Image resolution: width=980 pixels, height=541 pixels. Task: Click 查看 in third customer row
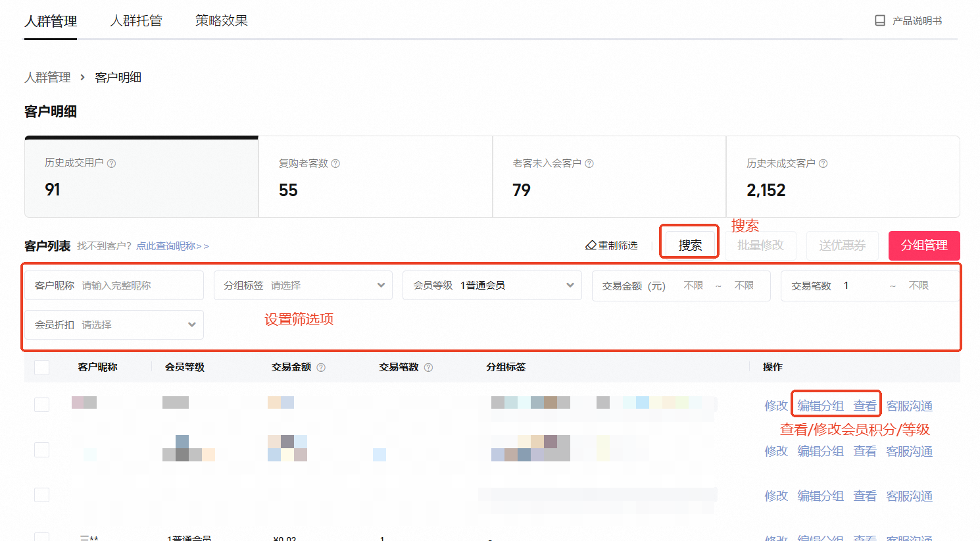[865, 496]
